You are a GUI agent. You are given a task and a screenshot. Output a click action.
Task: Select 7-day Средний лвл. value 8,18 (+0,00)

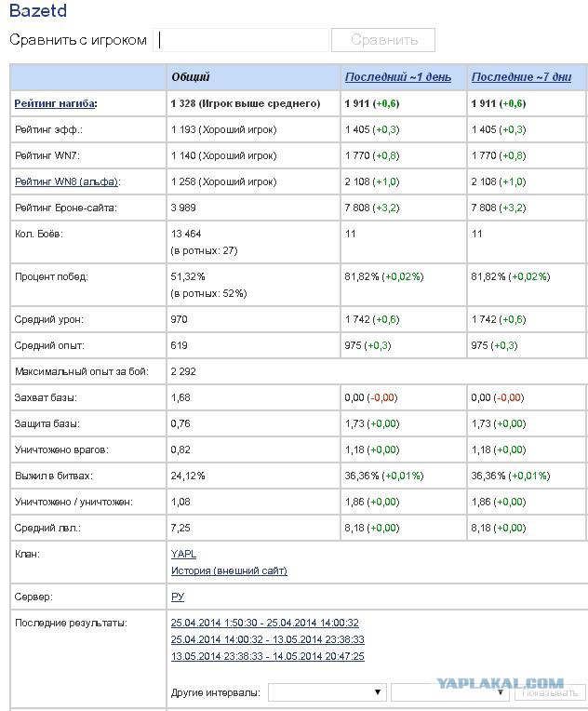tap(499, 528)
